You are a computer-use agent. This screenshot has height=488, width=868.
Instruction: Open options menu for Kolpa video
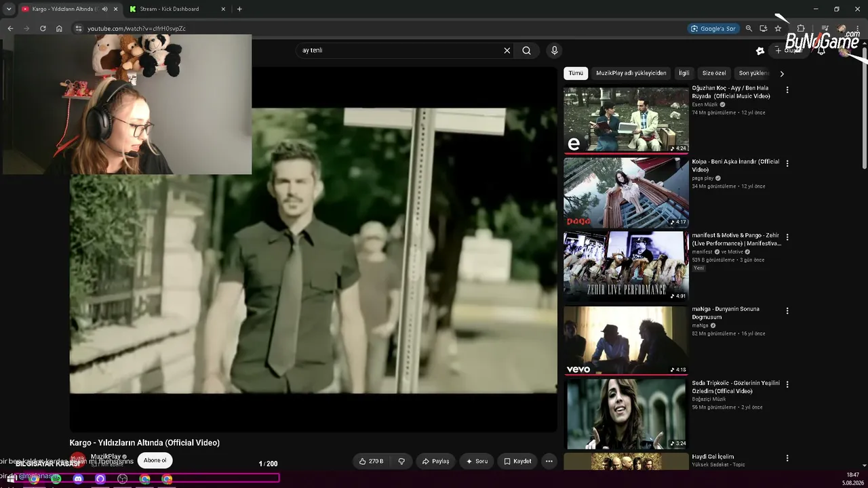[x=787, y=163]
